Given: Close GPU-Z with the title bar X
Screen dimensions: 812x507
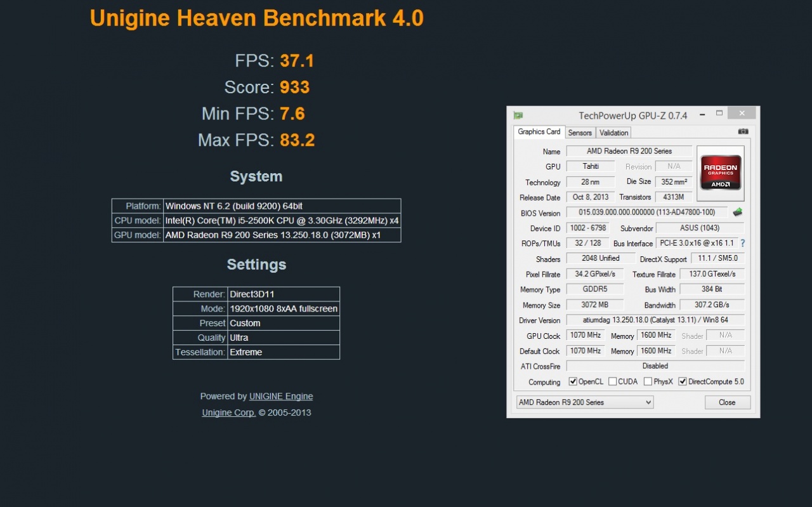Looking at the screenshot, I should coord(741,113).
